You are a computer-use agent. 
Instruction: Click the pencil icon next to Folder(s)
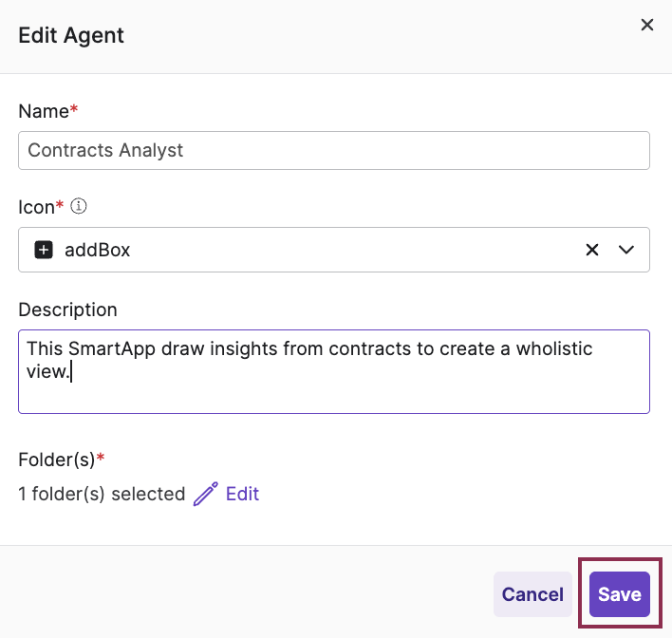click(206, 494)
